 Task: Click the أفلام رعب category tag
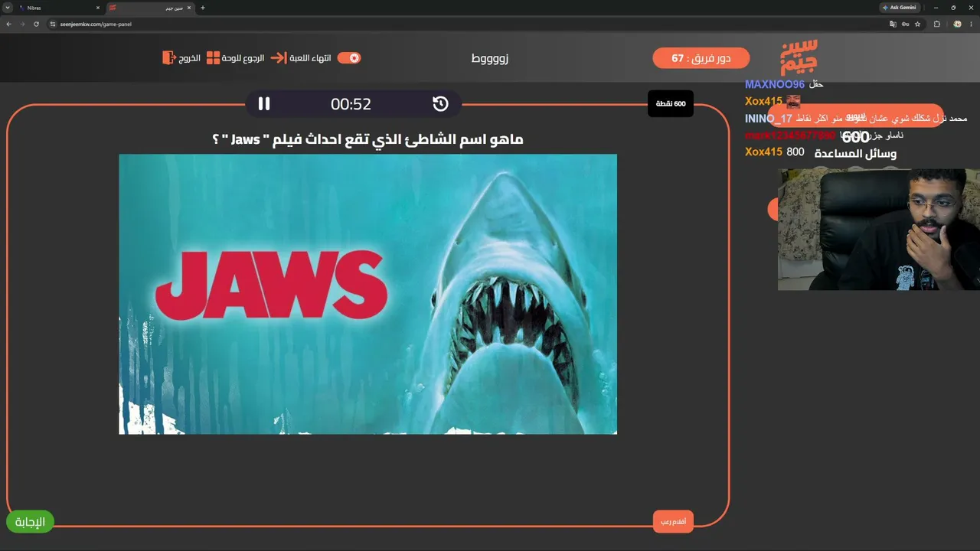tap(673, 521)
